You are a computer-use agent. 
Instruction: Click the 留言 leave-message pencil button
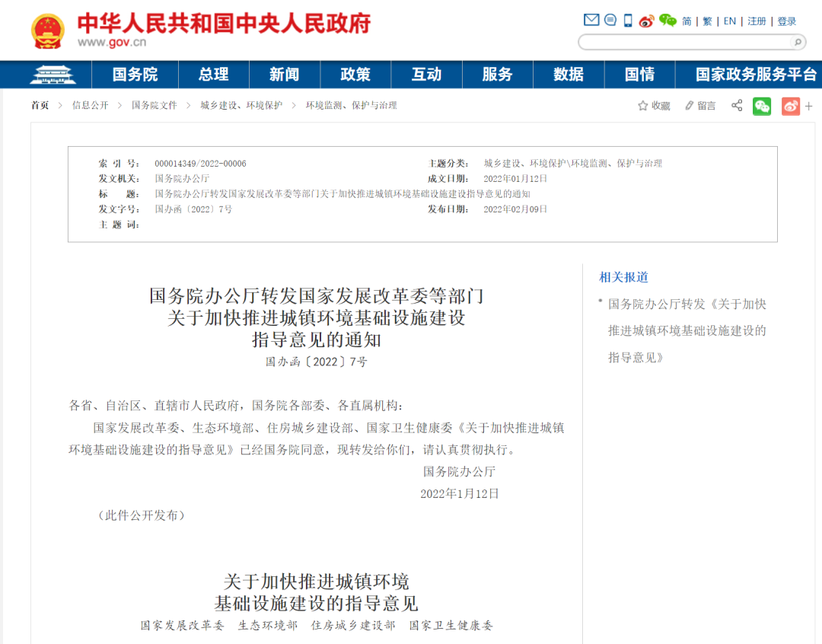pyautogui.click(x=699, y=105)
